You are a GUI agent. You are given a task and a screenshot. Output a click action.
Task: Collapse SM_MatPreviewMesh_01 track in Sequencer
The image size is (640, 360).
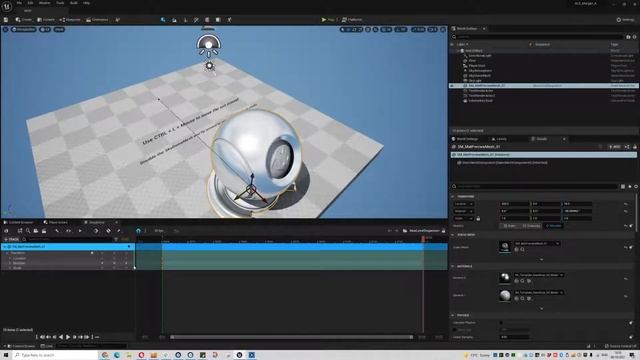tap(5, 247)
